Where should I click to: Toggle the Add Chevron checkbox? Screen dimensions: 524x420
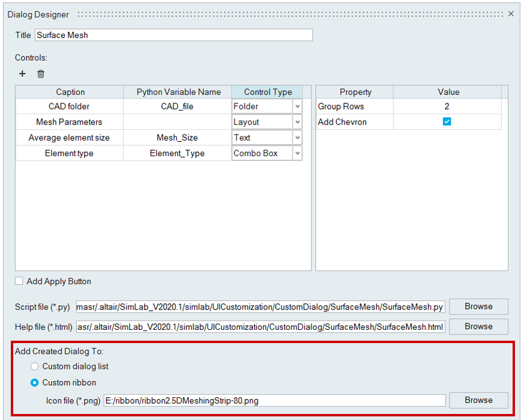click(x=446, y=122)
